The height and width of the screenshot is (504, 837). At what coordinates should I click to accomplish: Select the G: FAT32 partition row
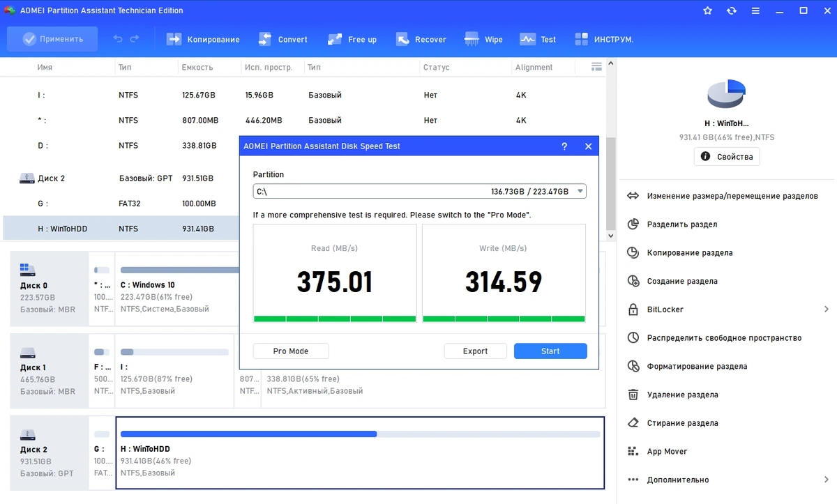[121, 204]
